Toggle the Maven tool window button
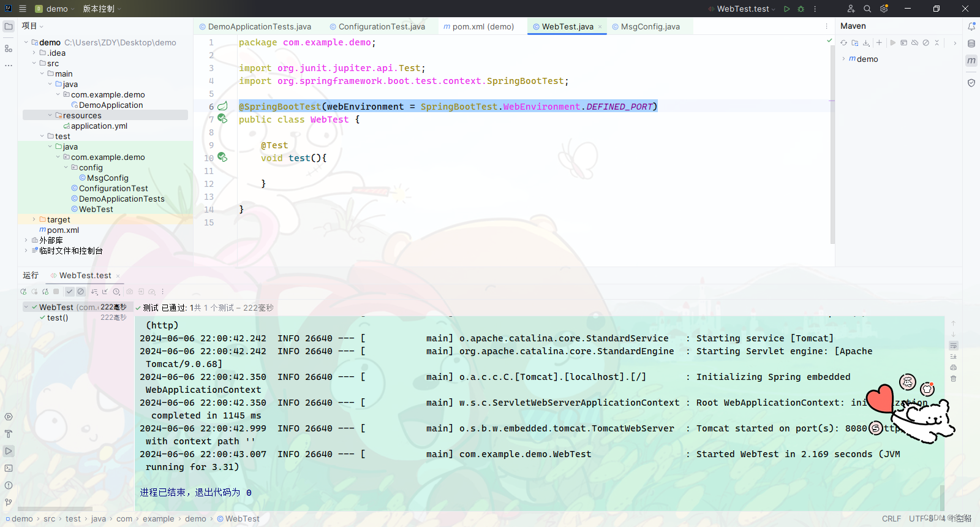The height and width of the screenshot is (527, 980). point(971,61)
